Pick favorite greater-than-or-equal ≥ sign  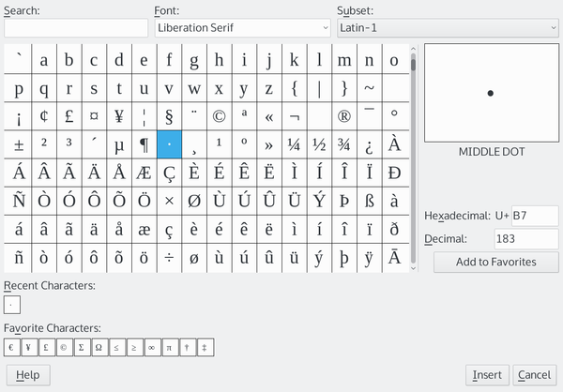[135, 347]
